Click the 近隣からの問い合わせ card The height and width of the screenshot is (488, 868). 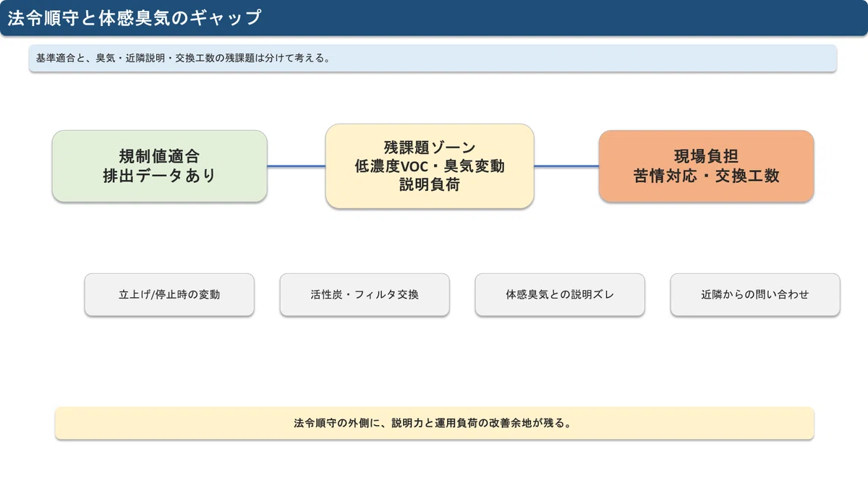point(755,294)
